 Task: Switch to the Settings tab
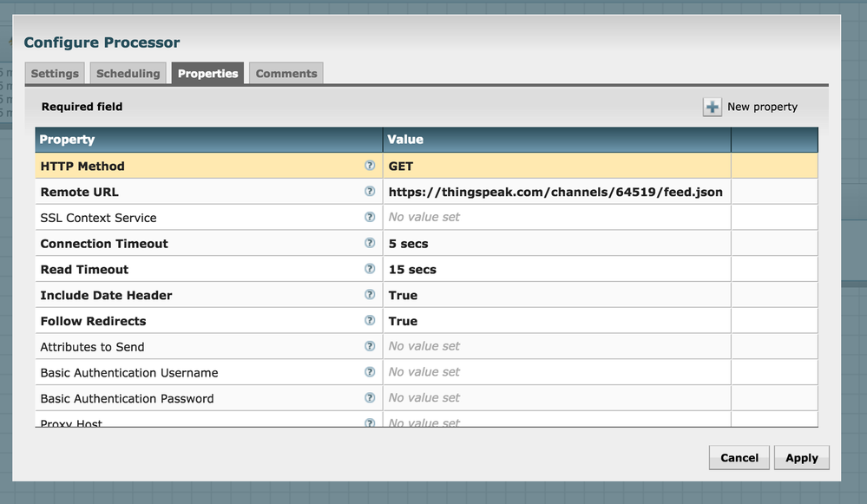[x=55, y=73]
